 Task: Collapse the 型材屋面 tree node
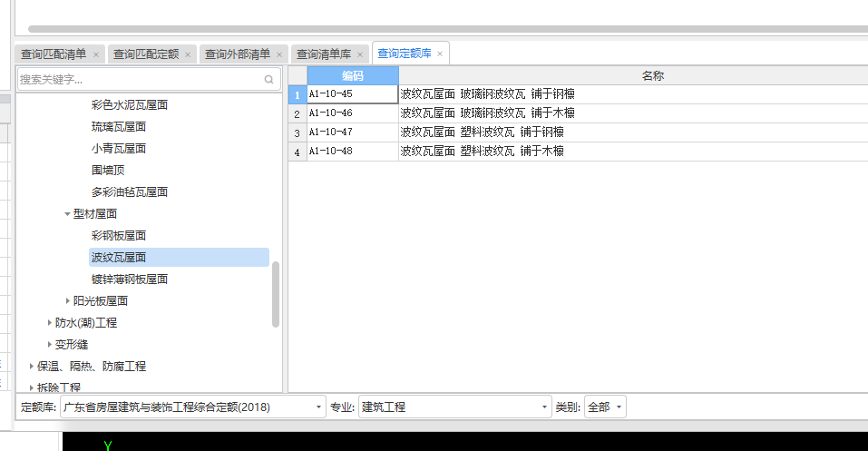(x=67, y=214)
